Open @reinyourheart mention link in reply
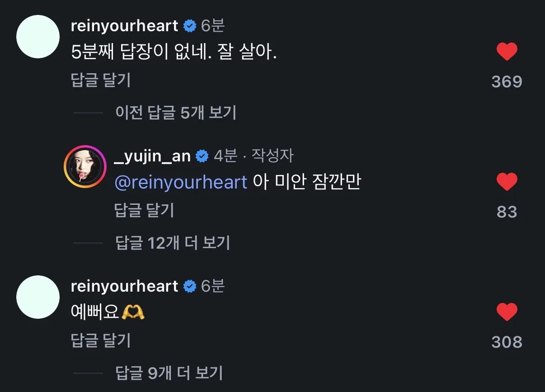Viewport: 545px width, 392px height. coord(181,182)
